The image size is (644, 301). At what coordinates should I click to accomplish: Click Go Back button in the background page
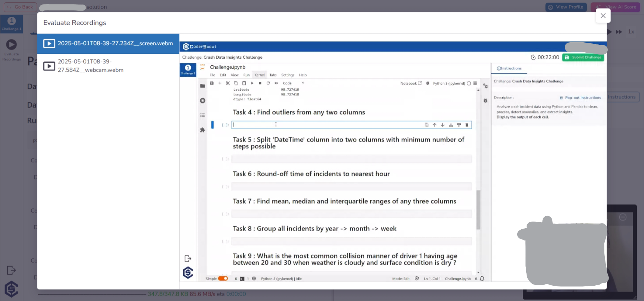(20, 7)
